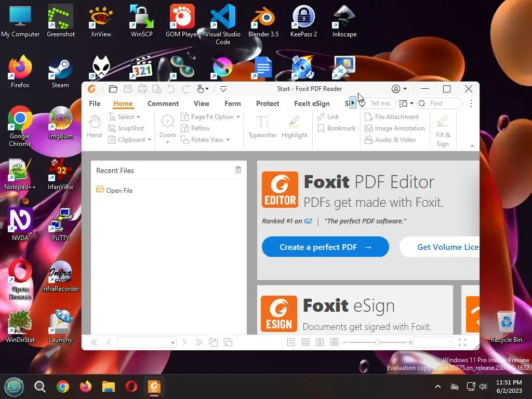Image resolution: width=532 pixels, height=399 pixels.
Task: Click the Foxit logo icon in title bar
Action: click(x=91, y=89)
